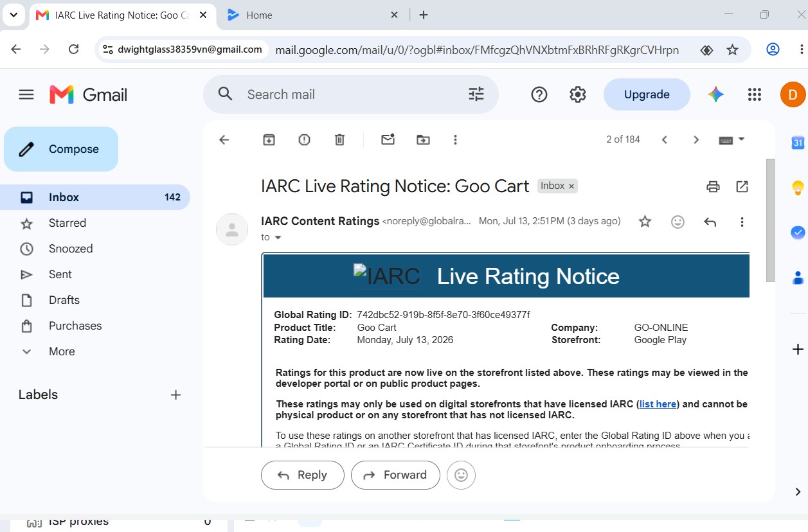Open the Contacts side panel icon
This screenshot has width=808, height=532.
click(798, 278)
